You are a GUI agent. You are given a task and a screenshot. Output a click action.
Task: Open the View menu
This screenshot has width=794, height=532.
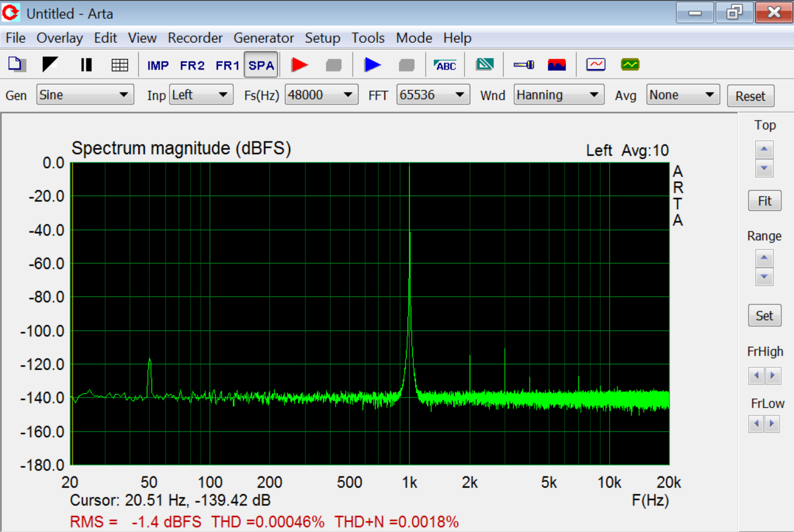142,38
